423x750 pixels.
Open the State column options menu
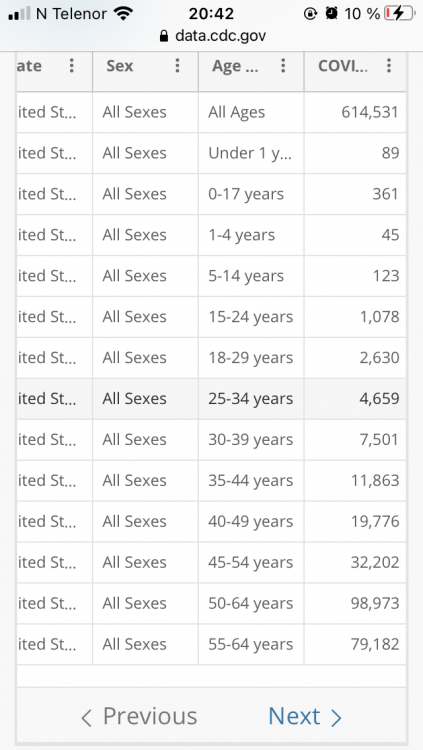pyautogui.click(x=72, y=66)
